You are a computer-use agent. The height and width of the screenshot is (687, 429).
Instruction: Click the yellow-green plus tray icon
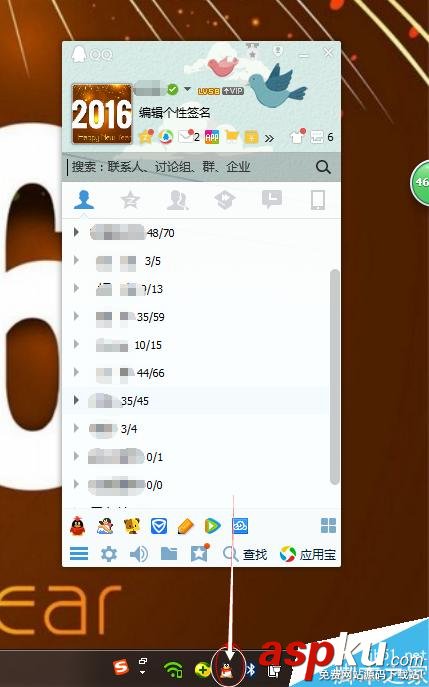[x=202, y=669]
